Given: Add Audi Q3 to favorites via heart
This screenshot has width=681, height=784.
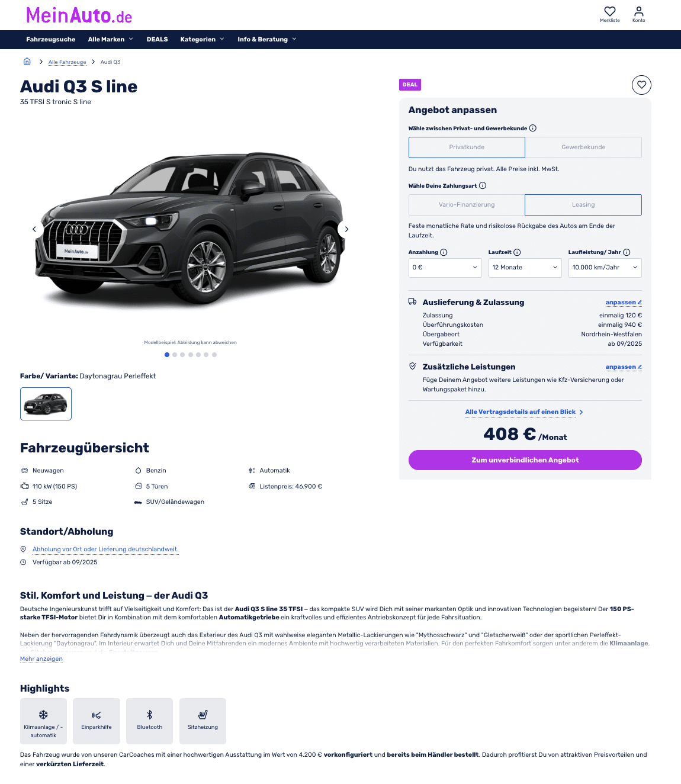Looking at the screenshot, I should click(641, 85).
